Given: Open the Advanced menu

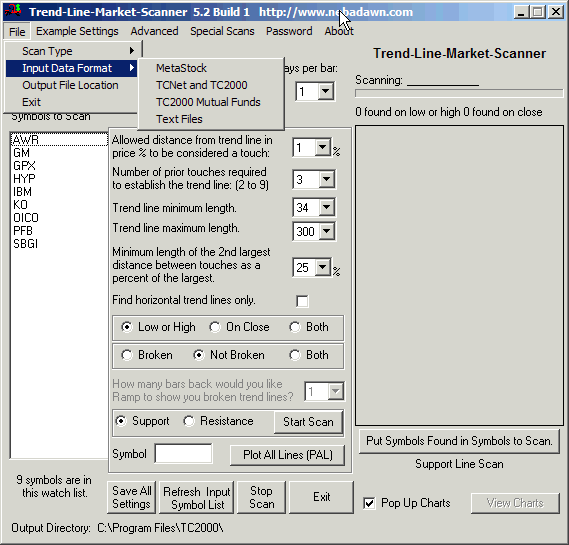Looking at the screenshot, I should tap(154, 31).
